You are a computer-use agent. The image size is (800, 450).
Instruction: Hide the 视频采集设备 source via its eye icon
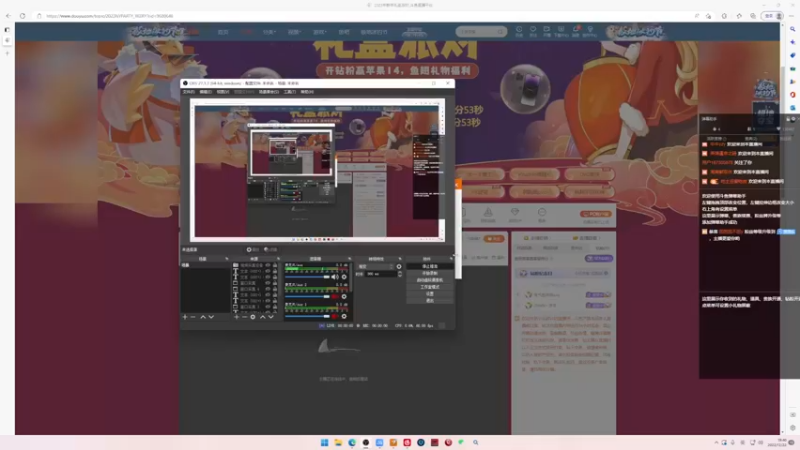coord(268,265)
